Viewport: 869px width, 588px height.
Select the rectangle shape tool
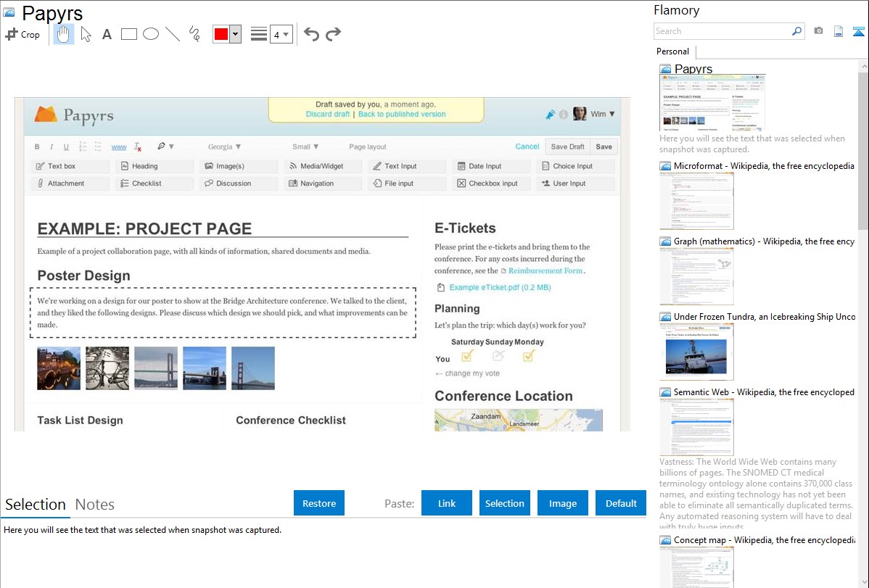click(x=128, y=34)
